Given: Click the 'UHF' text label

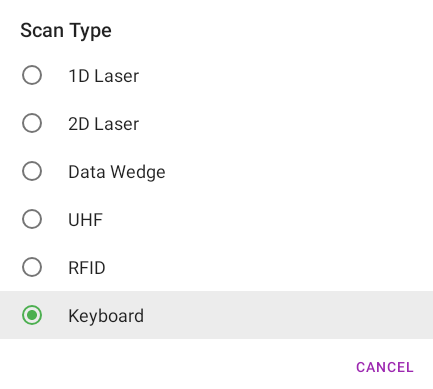Looking at the screenshot, I should pos(85,220).
